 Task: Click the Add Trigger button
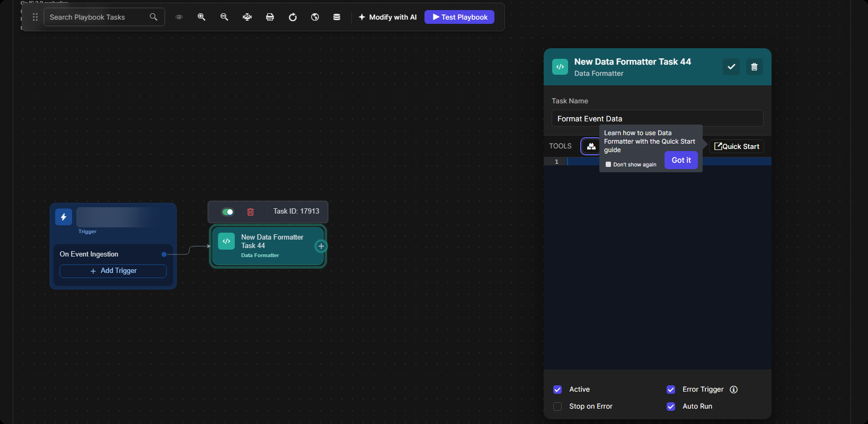113,271
